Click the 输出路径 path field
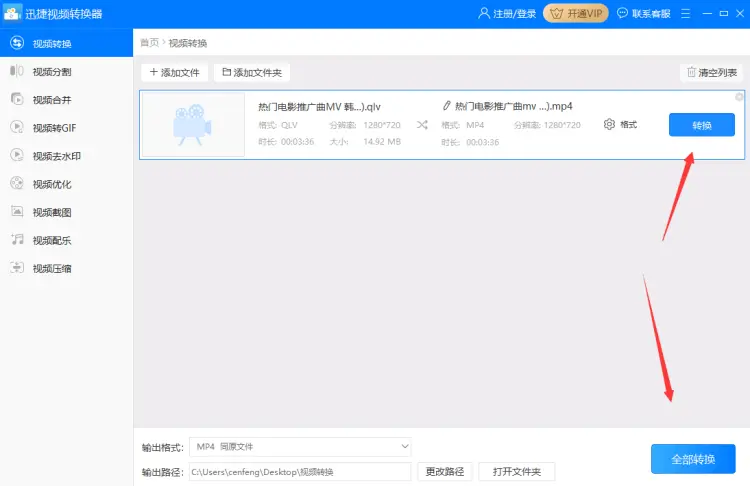750x486 pixels. pyautogui.click(x=300, y=472)
